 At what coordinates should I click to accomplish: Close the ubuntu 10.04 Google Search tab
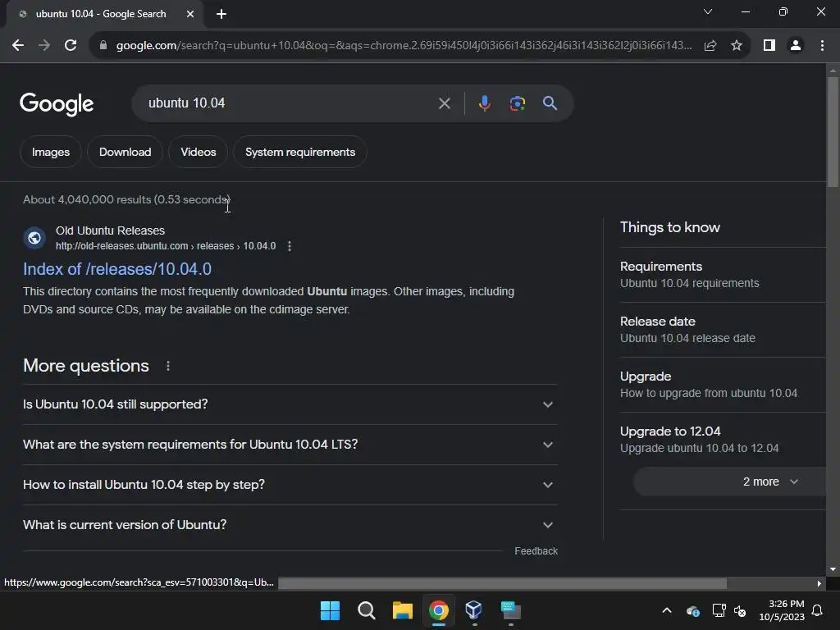(190, 14)
